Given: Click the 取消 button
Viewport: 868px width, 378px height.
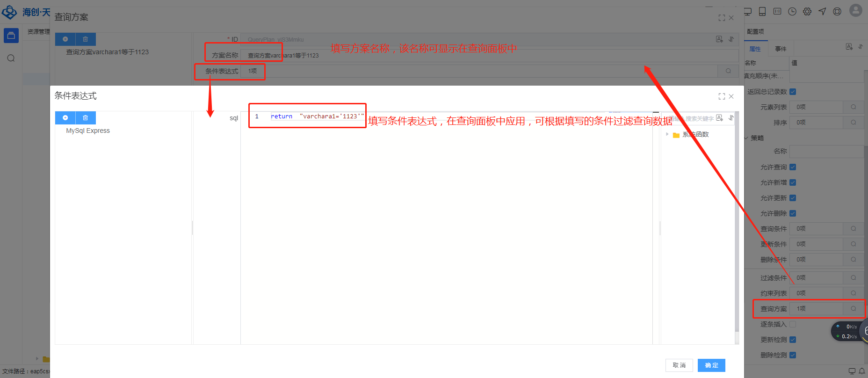Looking at the screenshot, I should coord(679,365).
